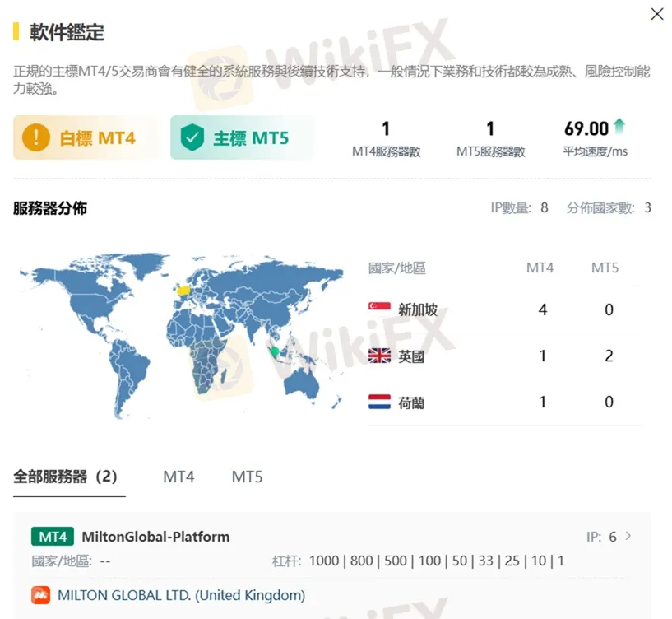This screenshot has width=672, height=619.
Task: Switch to the MT4 server tab
Action: (x=178, y=476)
